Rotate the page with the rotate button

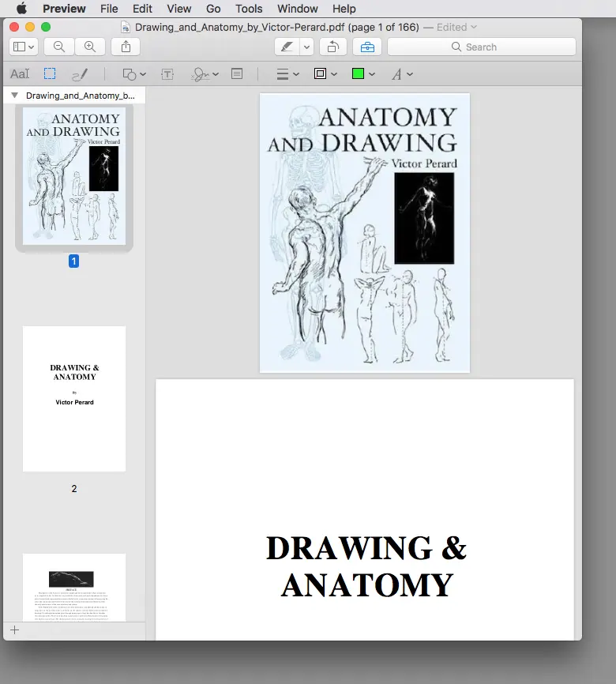pos(333,47)
